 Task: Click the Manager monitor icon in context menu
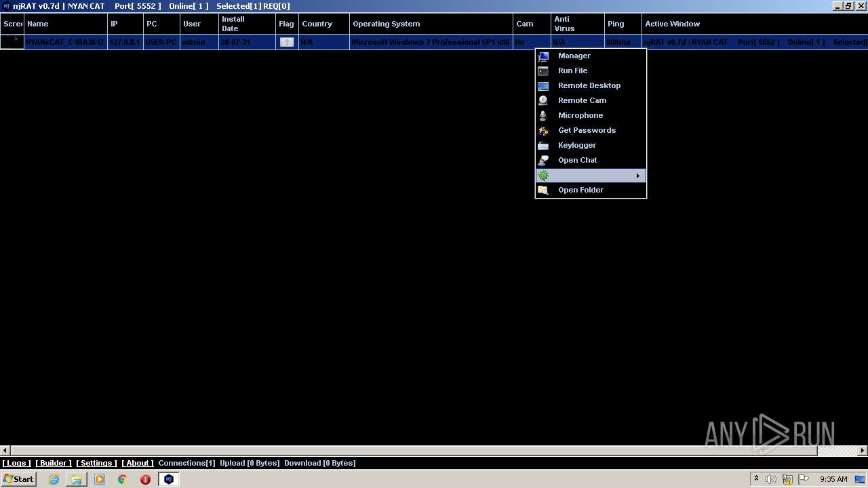pyautogui.click(x=543, y=56)
